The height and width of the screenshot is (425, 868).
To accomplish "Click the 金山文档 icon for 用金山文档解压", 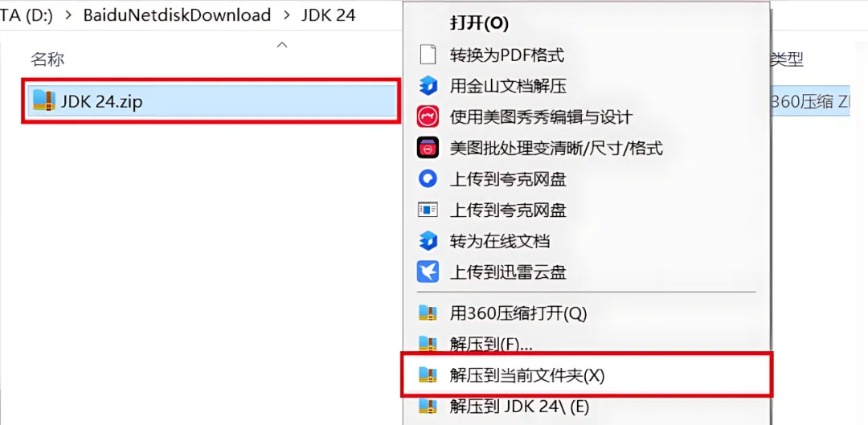I will [x=428, y=86].
